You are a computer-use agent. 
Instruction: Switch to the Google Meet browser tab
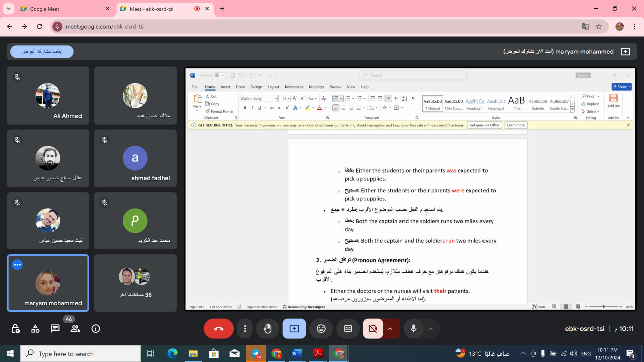click(x=65, y=9)
